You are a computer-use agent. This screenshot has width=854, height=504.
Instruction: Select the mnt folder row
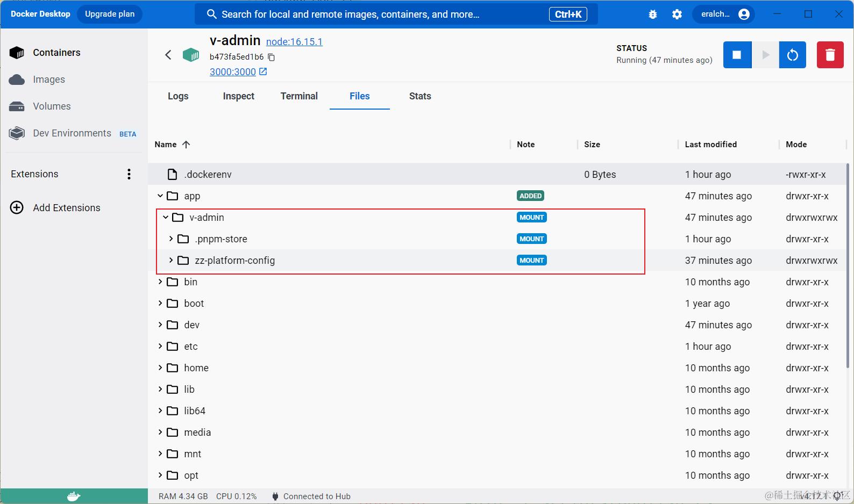pyautogui.click(x=497, y=454)
